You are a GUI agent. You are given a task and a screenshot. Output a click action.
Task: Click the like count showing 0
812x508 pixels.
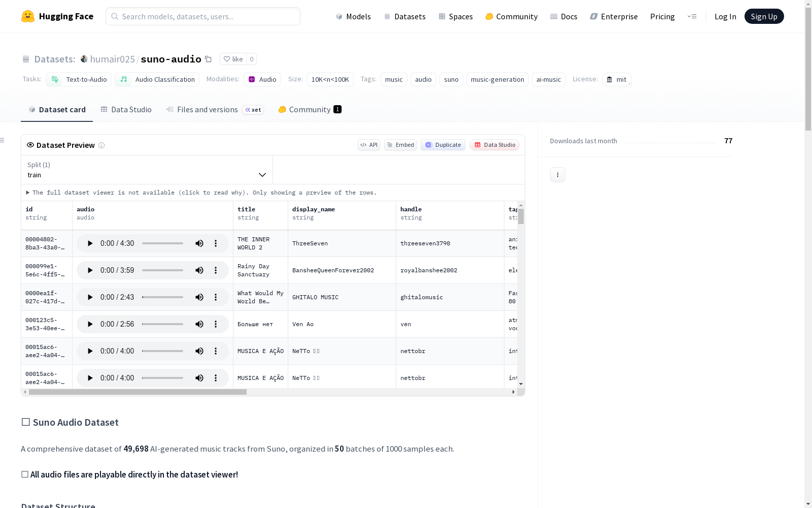(x=251, y=59)
